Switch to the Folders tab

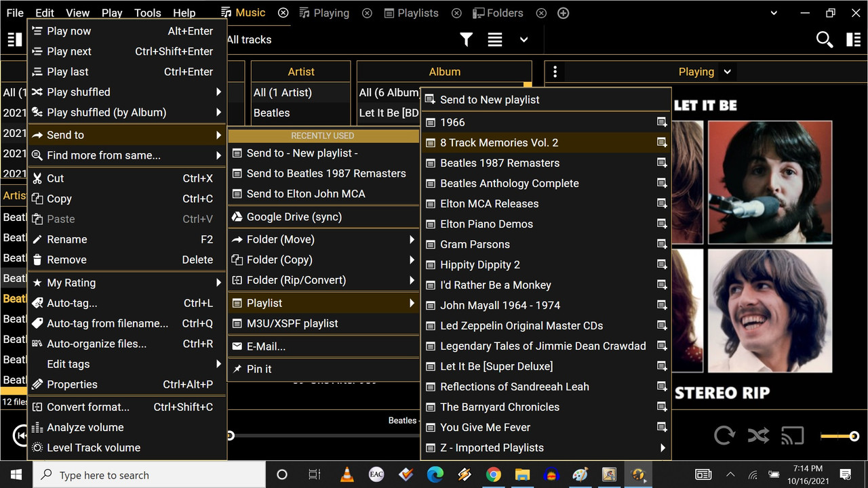coord(498,13)
